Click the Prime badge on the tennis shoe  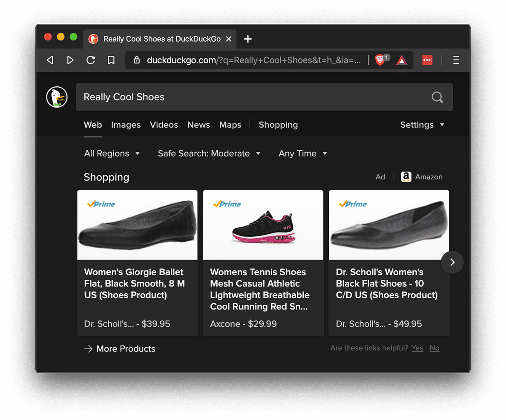(x=227, y=204)
